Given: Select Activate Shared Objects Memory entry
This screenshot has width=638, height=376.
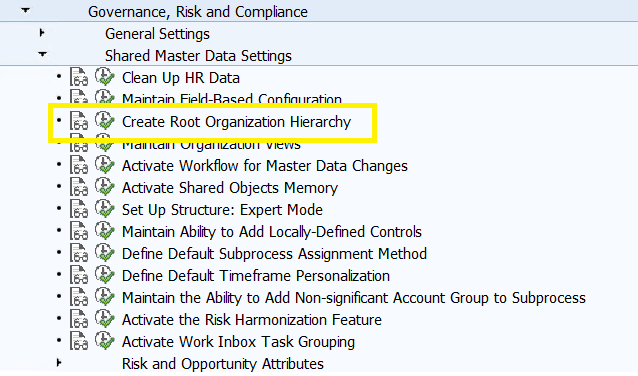Looking at the screenshot, I should pos(230,188).
